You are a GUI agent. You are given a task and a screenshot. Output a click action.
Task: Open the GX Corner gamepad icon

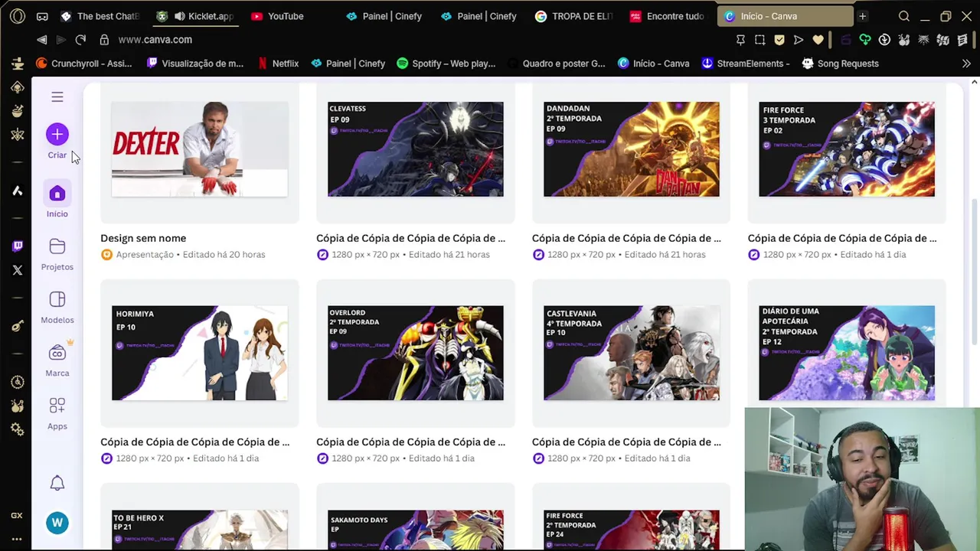tap(42, 16)
